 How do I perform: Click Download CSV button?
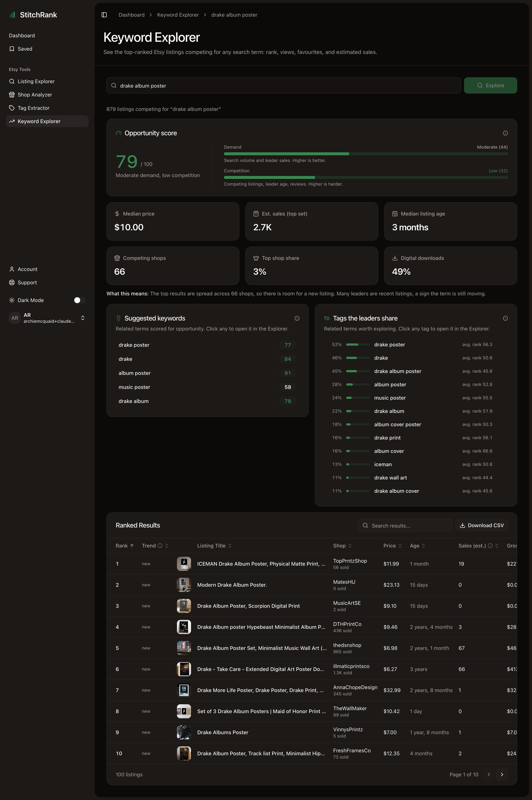481,525
